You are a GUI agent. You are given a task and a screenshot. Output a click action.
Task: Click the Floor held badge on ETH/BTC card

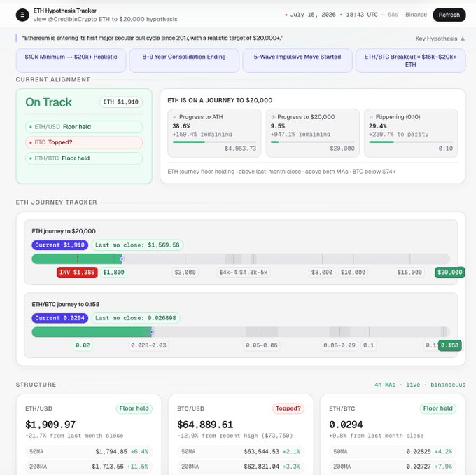pyautogui.click(x=437, y=408)
